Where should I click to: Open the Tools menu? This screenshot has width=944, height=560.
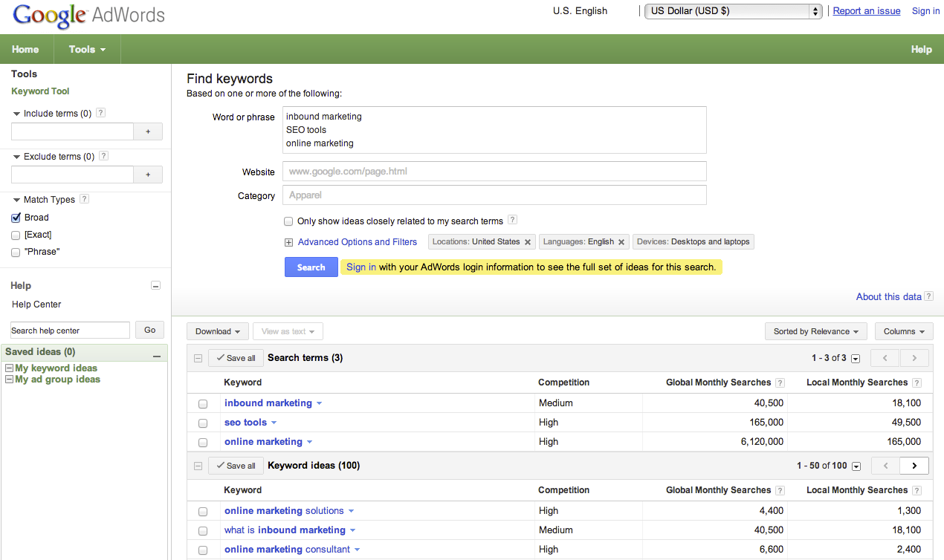coord(87,50)
